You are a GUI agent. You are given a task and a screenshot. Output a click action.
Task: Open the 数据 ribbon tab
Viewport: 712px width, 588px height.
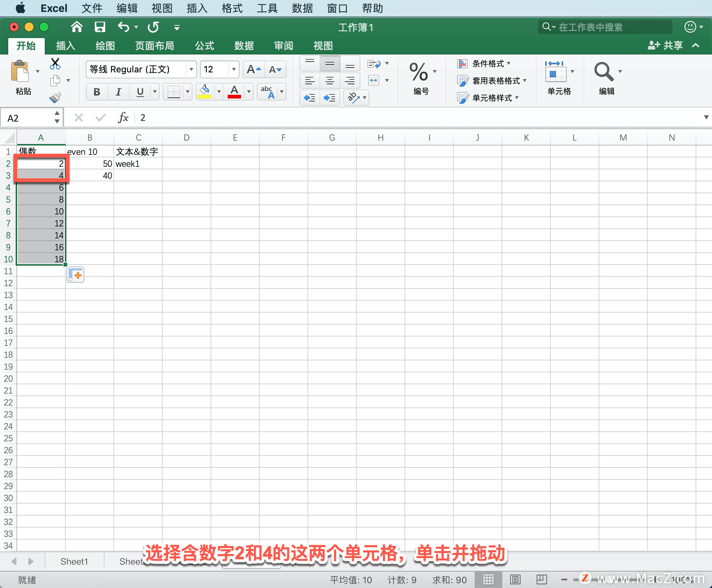244,46
